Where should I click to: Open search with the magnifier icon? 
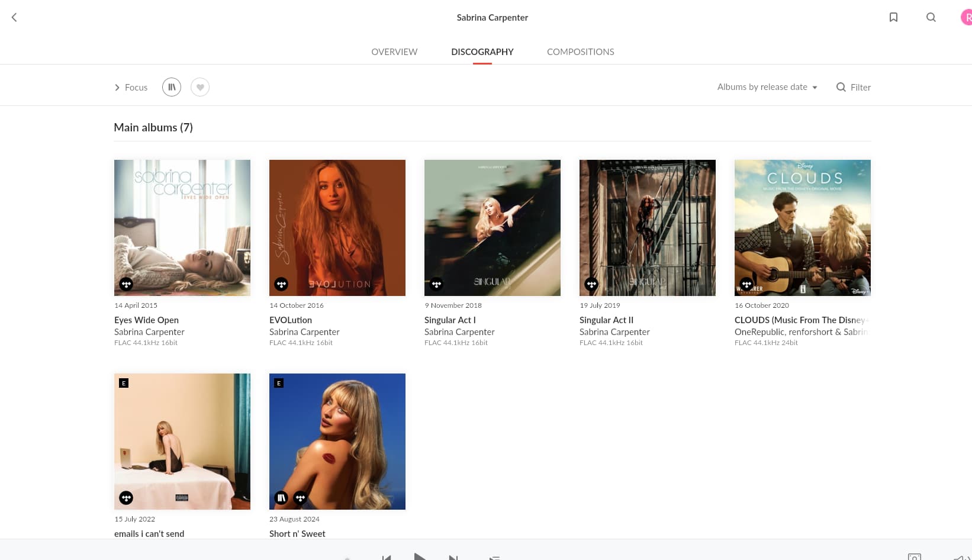coord(931,17)
